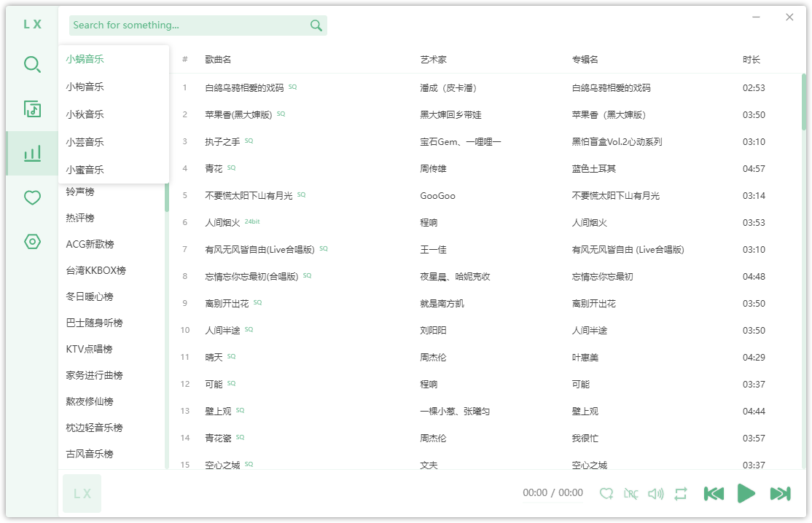The width and height of the screenshot is (812, 523).
Task: Select the charts icon in the sidebar
Action: click(31, 153)
